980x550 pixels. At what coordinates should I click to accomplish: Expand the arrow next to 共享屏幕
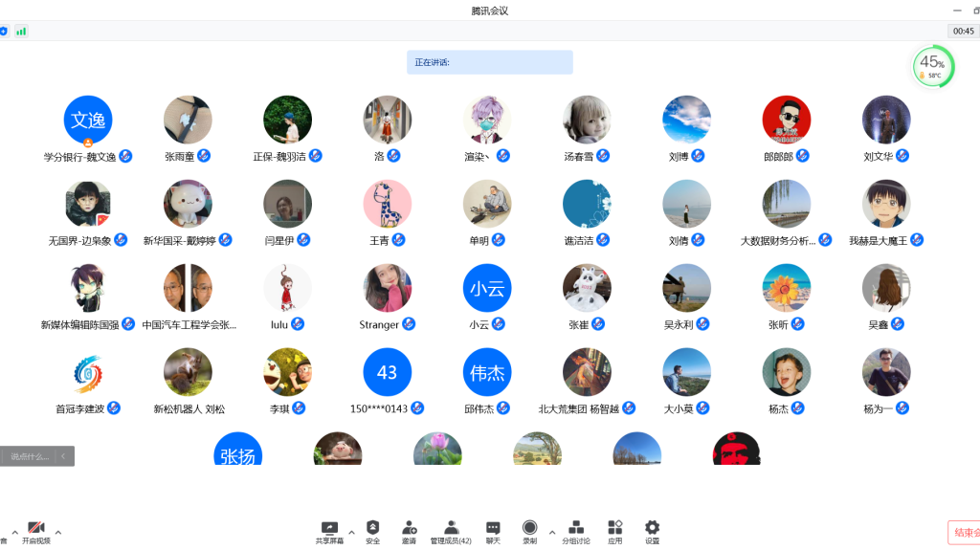[x=351, y=532]
